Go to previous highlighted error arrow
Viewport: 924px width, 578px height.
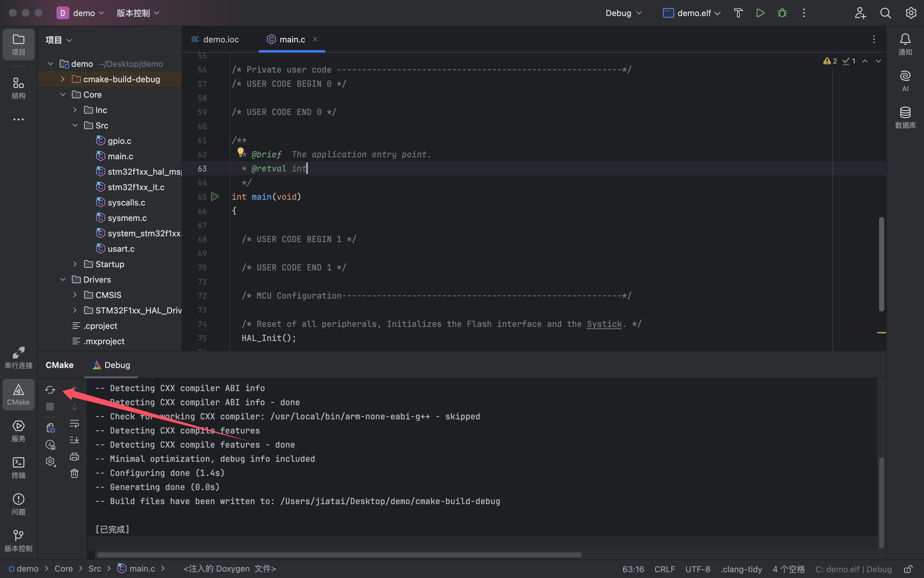[865, 61]
